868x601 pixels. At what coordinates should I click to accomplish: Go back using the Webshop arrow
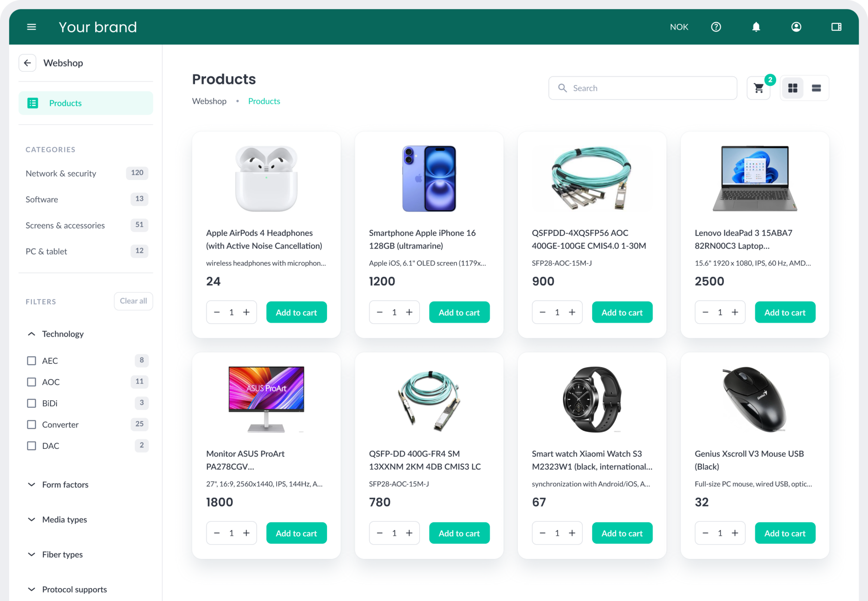[x=27, y=63]
